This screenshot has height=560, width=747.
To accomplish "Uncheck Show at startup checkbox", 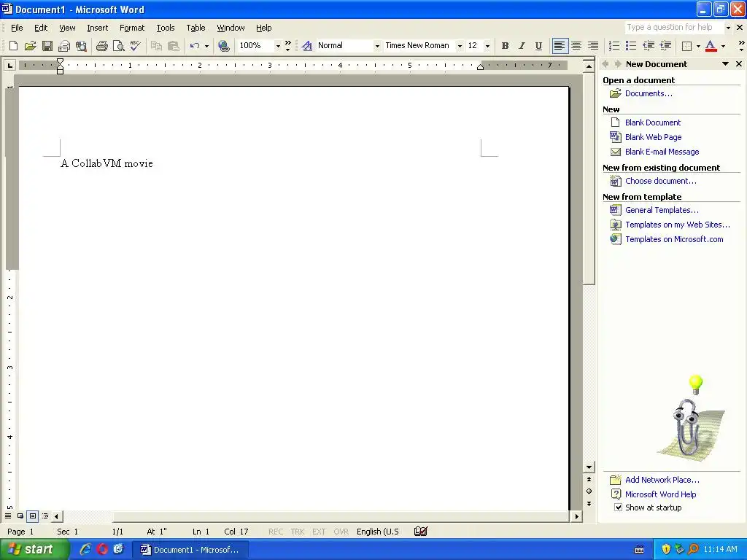I will pyautogui.click(x=618, y=507).
